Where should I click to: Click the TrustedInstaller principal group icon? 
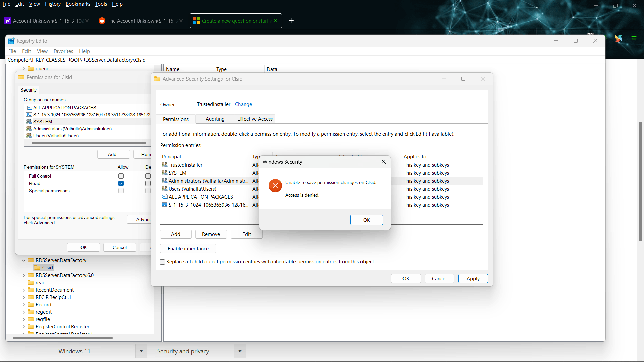tap(164, 165)
